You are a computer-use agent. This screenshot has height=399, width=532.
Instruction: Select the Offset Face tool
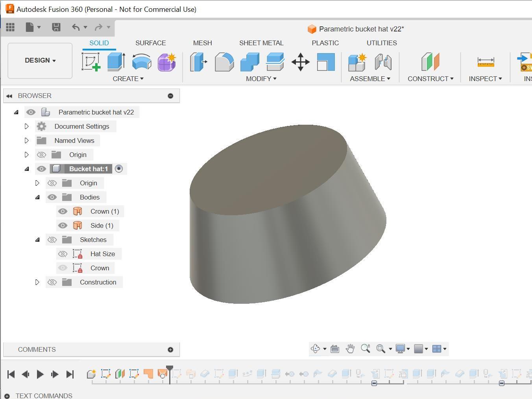pyautogui.click(x=275, y=62)
